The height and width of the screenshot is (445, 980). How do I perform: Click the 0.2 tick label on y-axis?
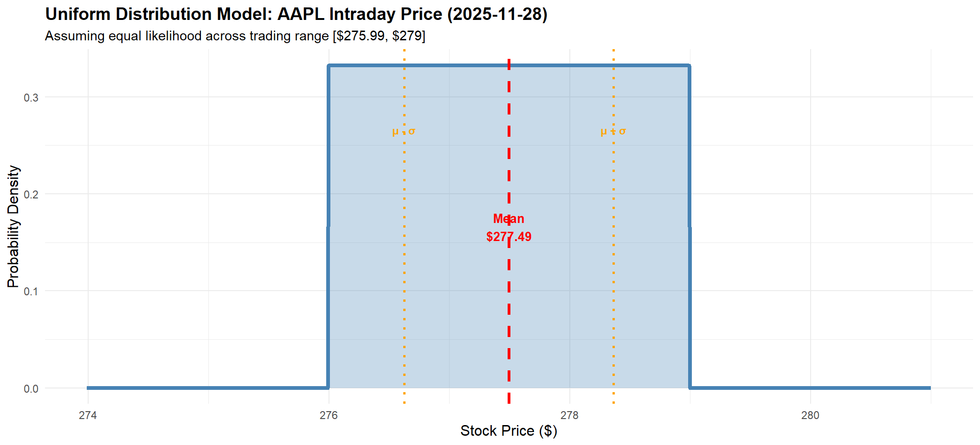coord(31,194)
